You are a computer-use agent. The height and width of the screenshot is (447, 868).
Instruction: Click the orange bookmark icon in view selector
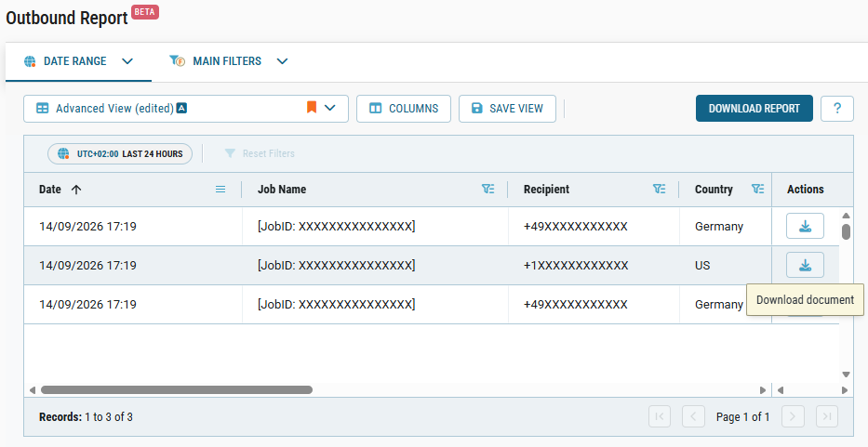(312, 107)
